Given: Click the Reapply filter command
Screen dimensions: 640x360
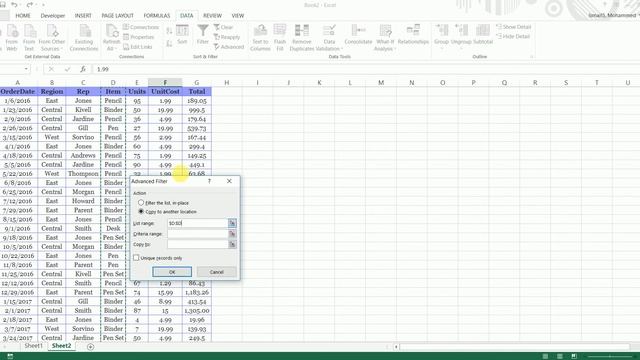Looking at the screenshot, I should 227,37.
